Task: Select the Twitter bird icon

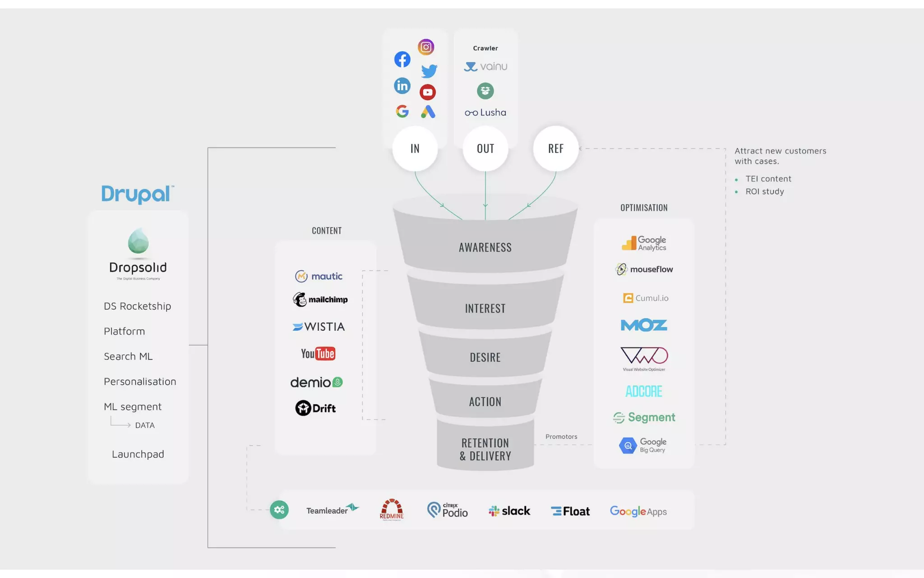Action: pyautogui.click(x=429, y=71)
